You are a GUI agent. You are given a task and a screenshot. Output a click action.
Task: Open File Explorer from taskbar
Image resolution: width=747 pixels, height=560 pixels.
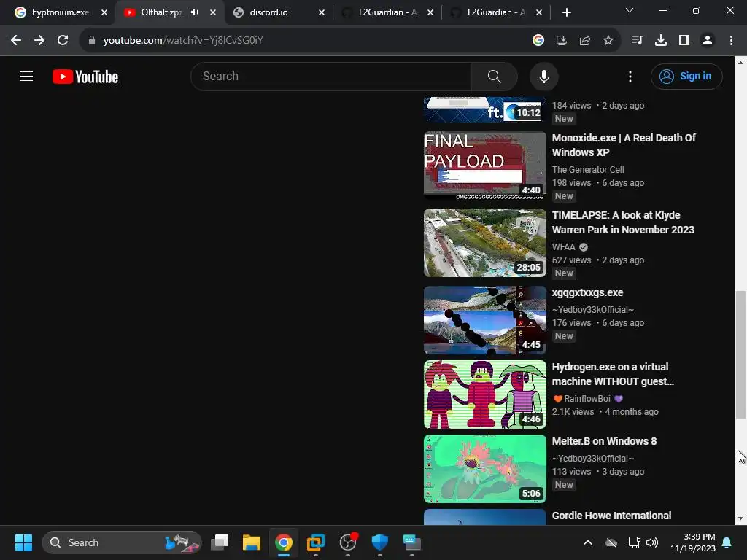[252, 542]
